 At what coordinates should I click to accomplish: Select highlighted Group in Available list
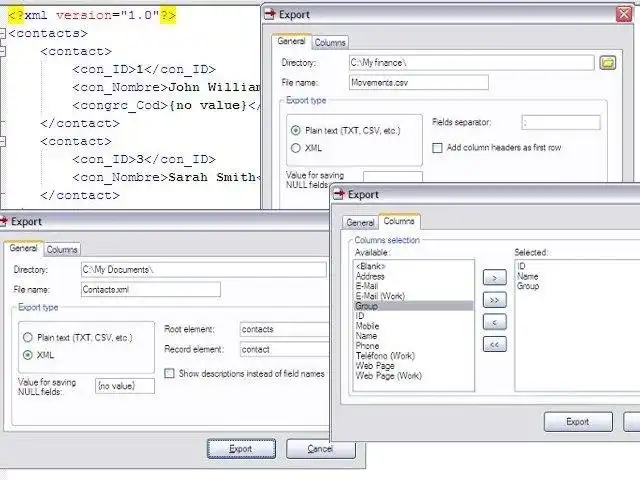413,306
